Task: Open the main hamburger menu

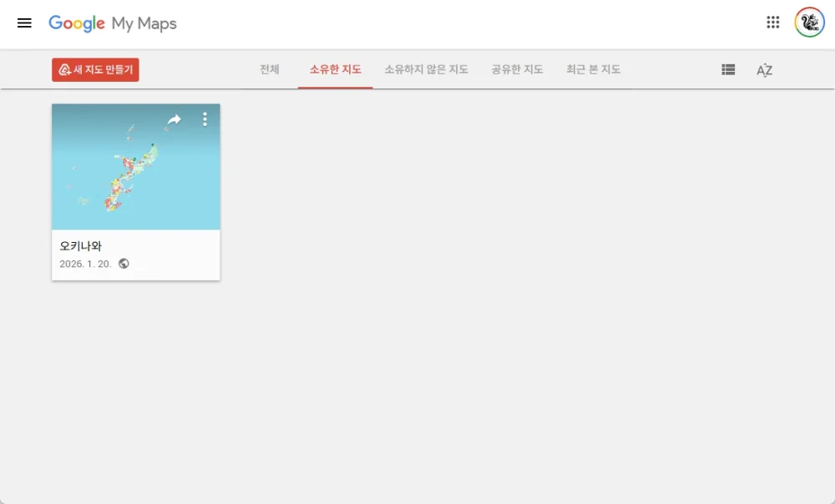Action: tap(24, 23)
